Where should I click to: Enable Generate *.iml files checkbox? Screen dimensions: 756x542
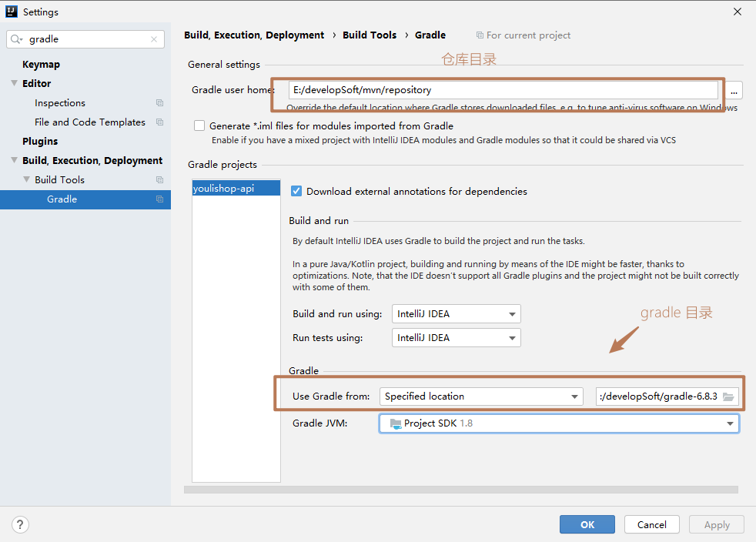[x=199, y=125]
